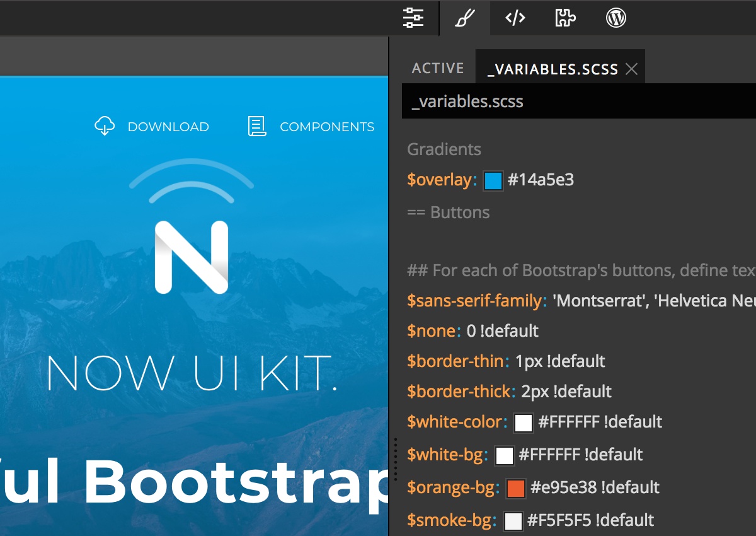
Task: Close the _VARIABLES.SCSS tab
Action: pos(631,69)
